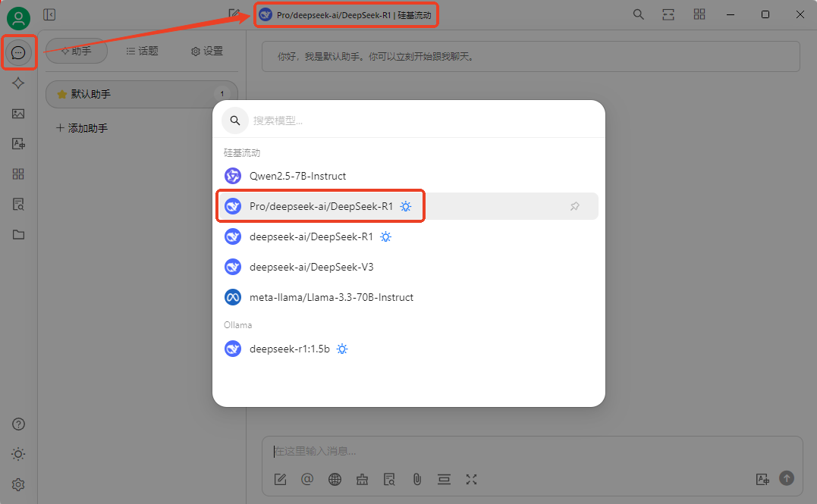The image size is (817, 504).
Task: Click the attachment paperclip icon
Action: (416, 480)
